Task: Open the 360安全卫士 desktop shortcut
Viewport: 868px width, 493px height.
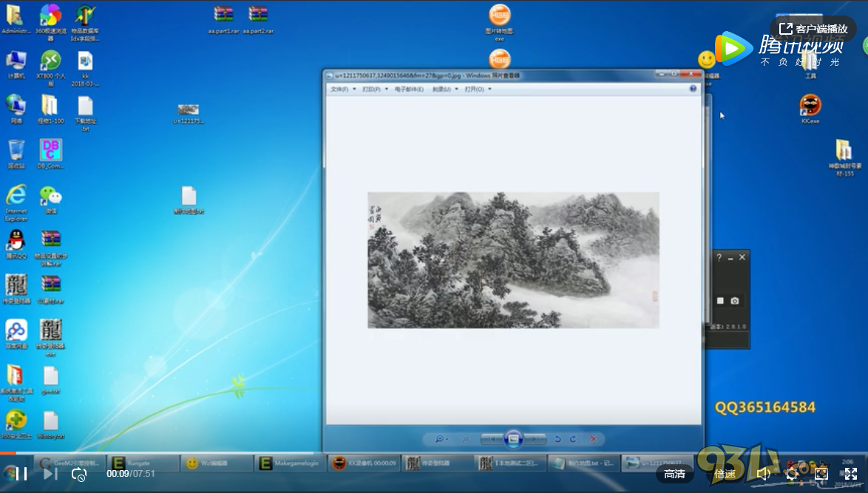Action: [16, 424]
